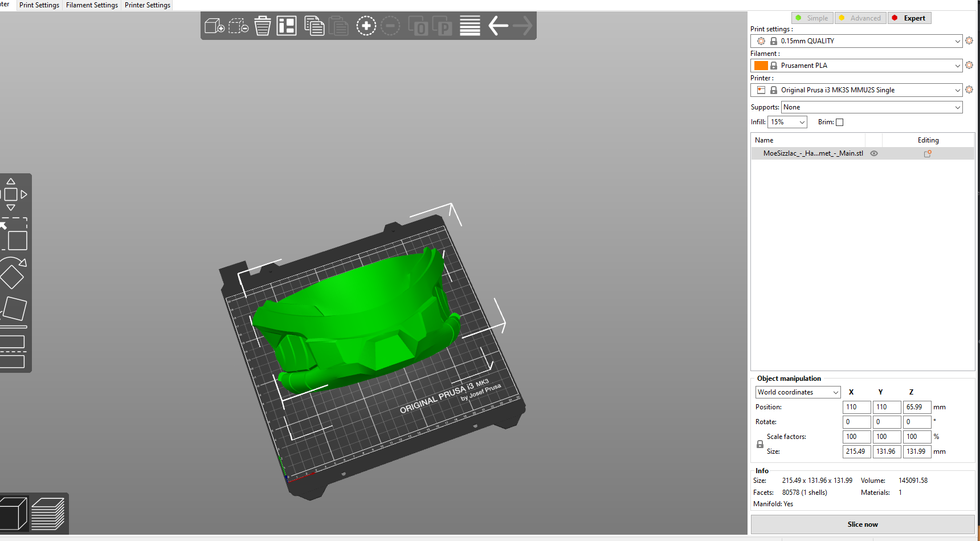Image resolution: width=980 pixels, height=541 pixels.
Task: Open the Filament Settings tab
Action: point(92,5)
